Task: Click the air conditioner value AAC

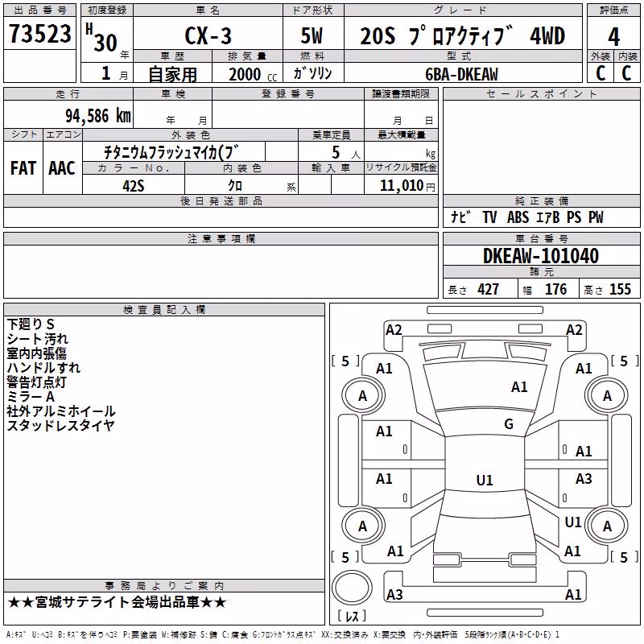Action: [x=62, y=168]
